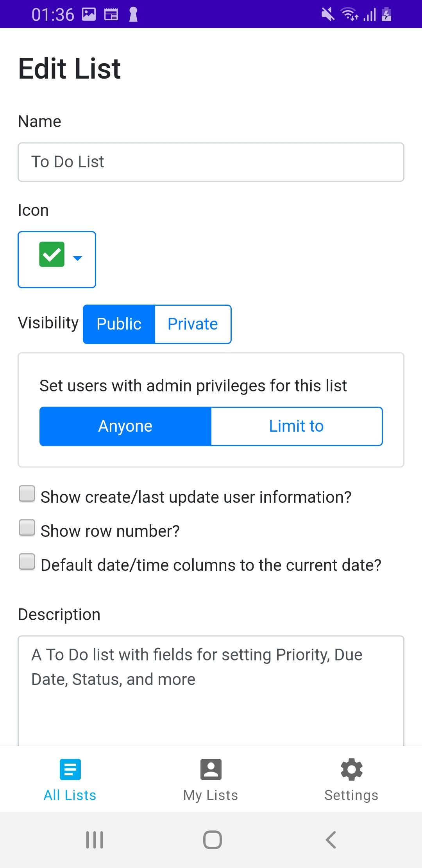The width and height of the screenshot is (422, 868).
Task: Tap the green checkmark list icon
Action: (x=52, y=255)
